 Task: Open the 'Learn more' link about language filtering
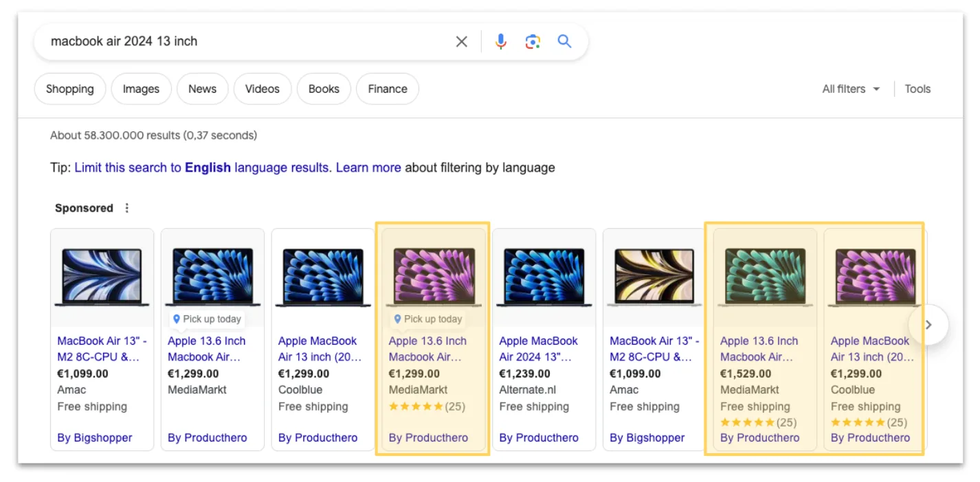click(x=368, y=168)
